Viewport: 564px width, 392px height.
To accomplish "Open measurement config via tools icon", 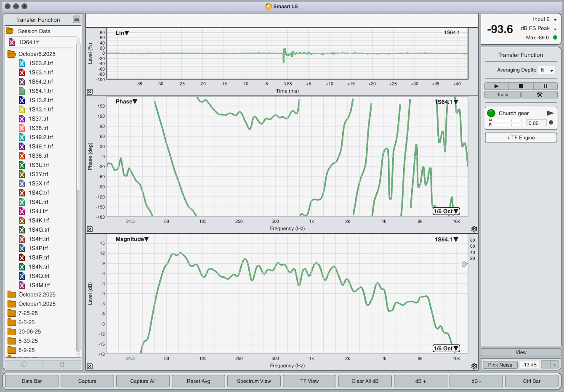I will (x=539, y=95).
